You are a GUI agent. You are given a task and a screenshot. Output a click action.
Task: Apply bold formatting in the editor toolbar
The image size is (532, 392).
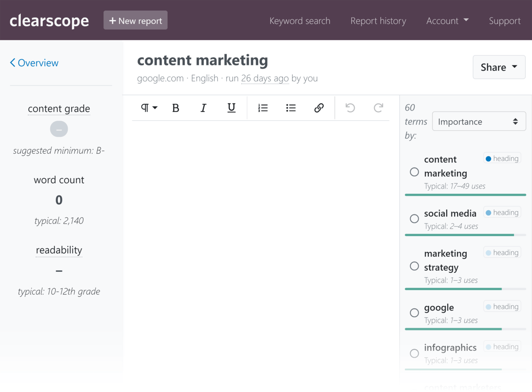point(175,108)
